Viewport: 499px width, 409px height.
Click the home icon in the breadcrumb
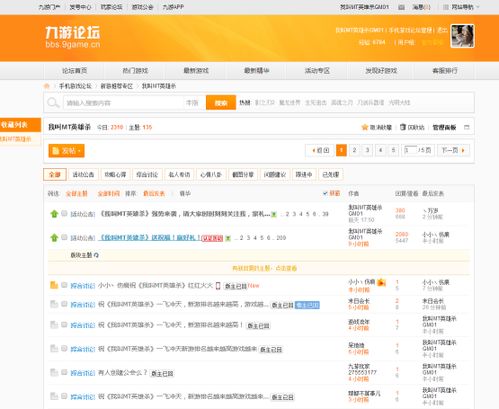(x=47, y=86)
